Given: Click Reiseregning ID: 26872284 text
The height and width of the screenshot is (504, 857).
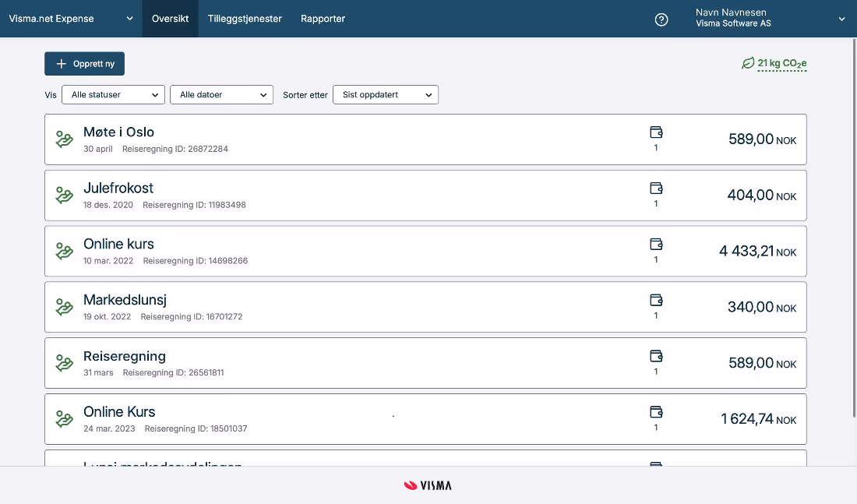Looking at the screenshot, I should coord(175,149).
